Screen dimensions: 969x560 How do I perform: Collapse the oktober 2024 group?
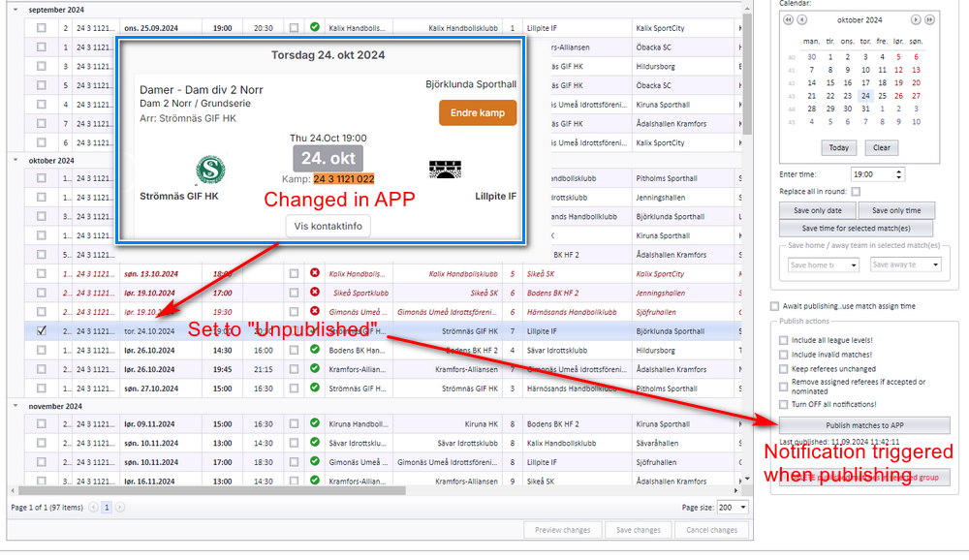tap(16, 160)
